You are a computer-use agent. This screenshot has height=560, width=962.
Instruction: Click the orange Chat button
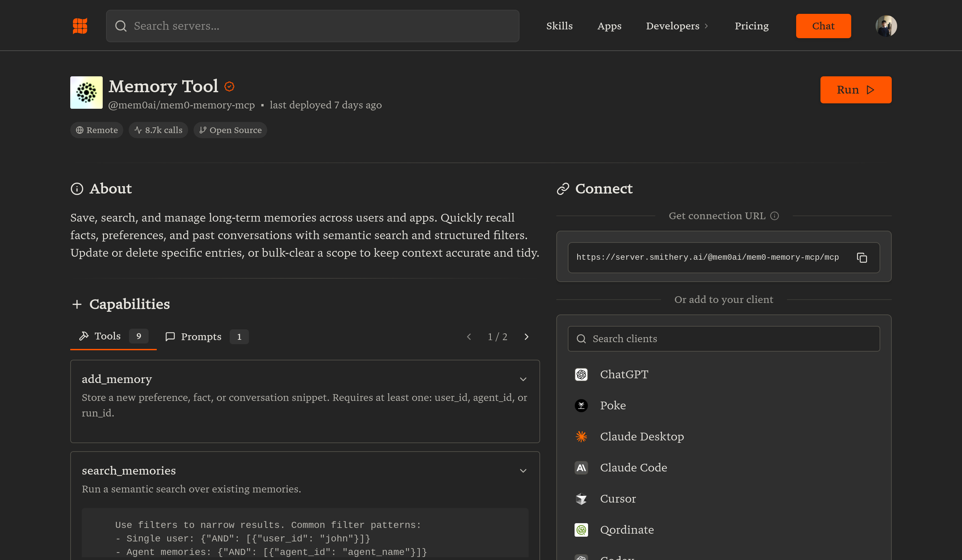(x=823, y=26)
